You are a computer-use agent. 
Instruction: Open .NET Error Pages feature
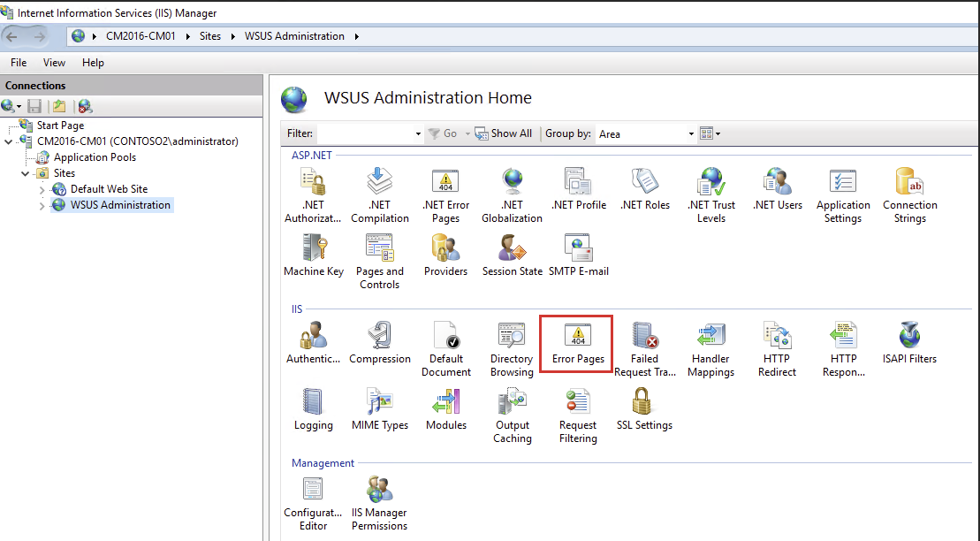(445, 195)
